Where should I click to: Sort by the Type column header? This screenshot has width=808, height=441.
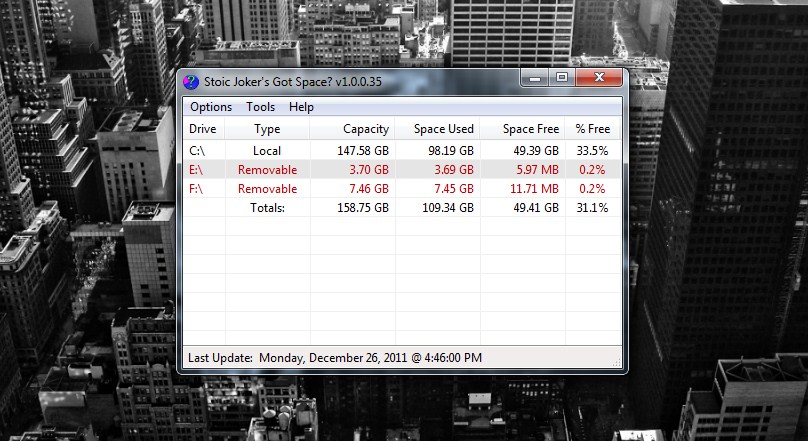click(x=267, y=129)
